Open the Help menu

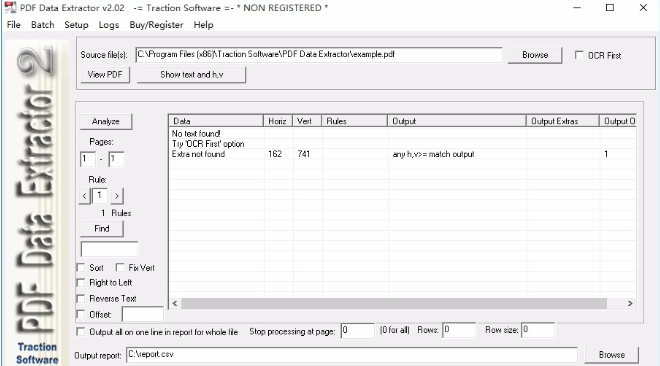[x=203, y=25]
